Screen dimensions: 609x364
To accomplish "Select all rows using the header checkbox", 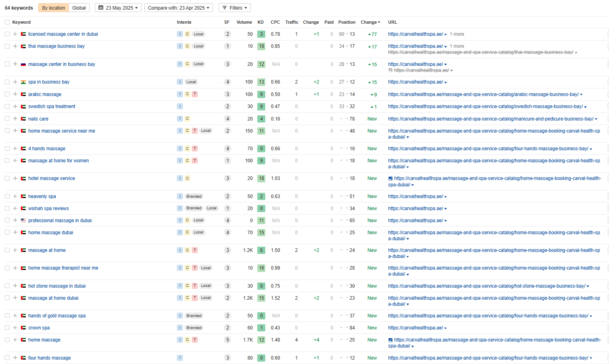I will coord(7,22).
